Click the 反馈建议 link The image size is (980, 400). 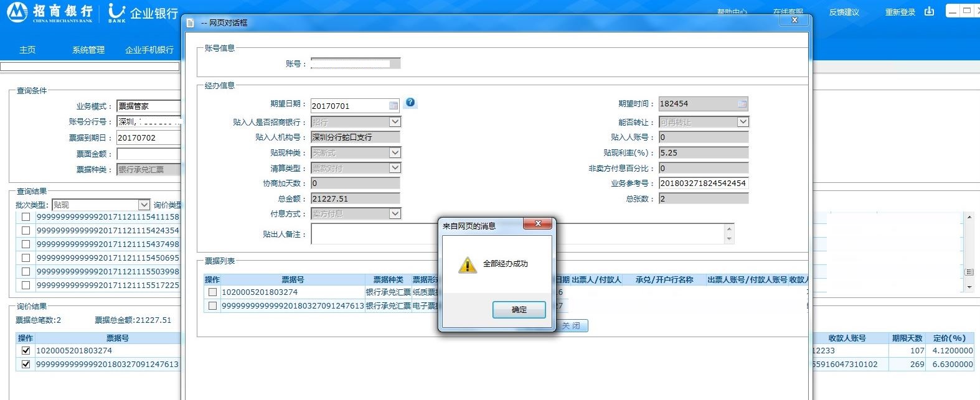pyautogui.click(x=844, y=12)
